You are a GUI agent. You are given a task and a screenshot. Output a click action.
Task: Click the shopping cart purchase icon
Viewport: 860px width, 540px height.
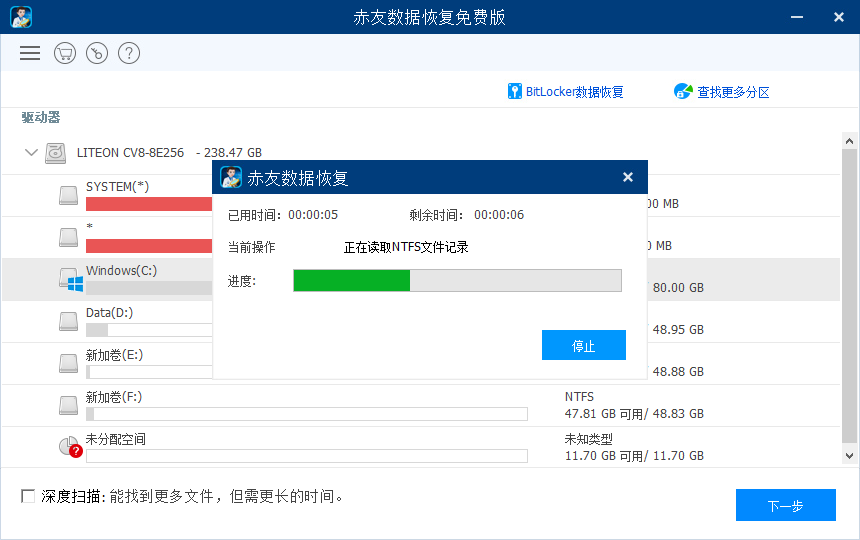(x=65, y=53)
